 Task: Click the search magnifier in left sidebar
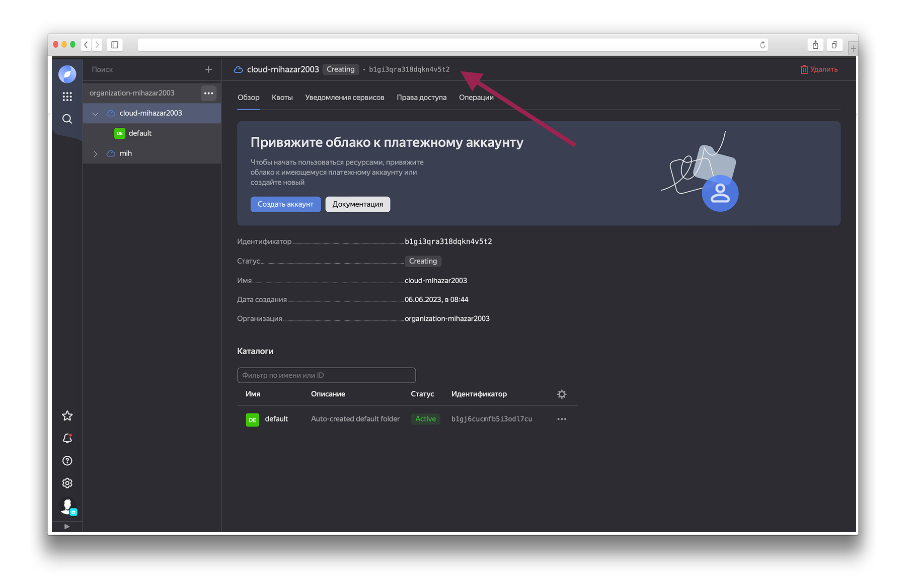[x=67, y=119]
